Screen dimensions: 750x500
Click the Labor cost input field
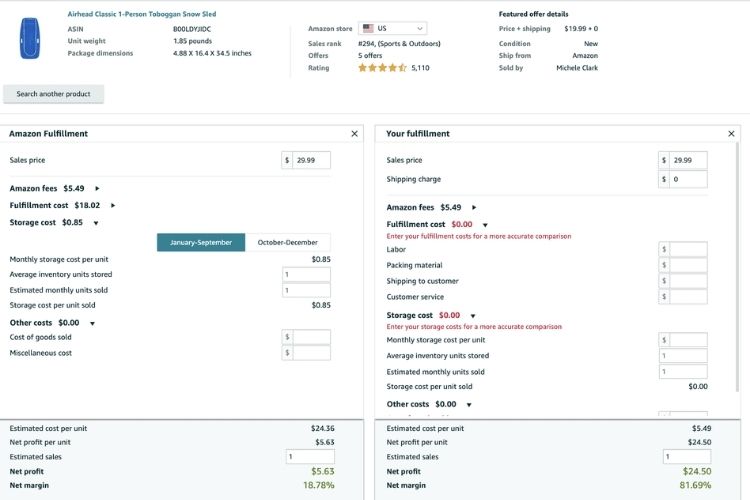(x=683, y=249)
